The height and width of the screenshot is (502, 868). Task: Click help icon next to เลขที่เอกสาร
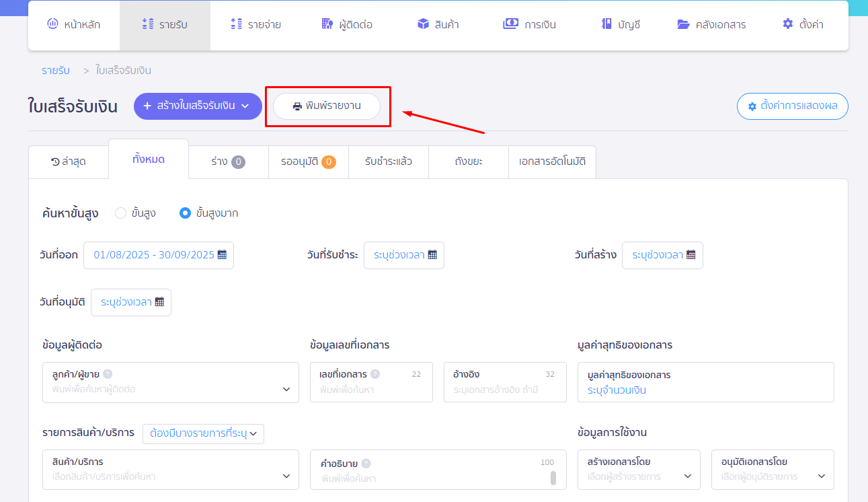tap(375, 374)
